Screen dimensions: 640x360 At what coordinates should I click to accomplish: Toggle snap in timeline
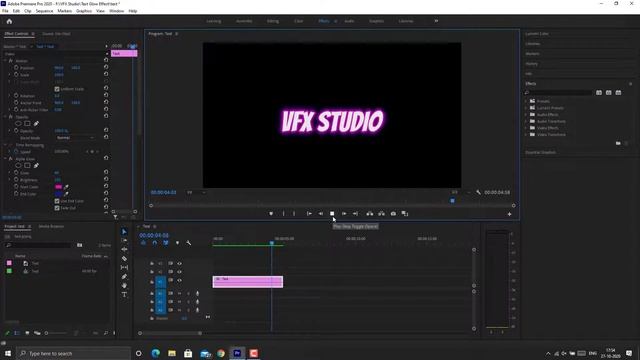[x=155, y=243]
